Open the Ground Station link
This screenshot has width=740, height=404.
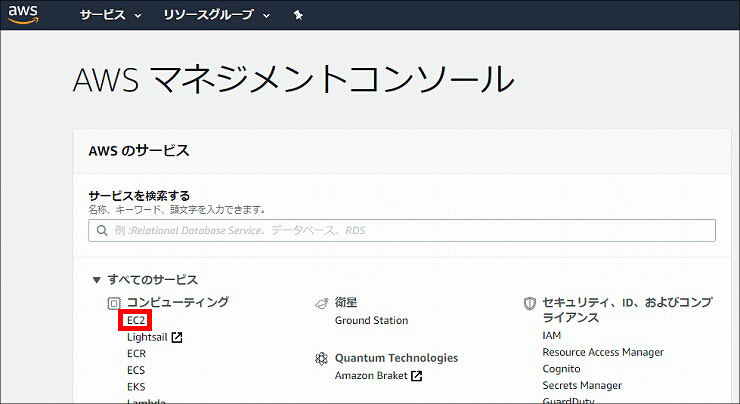point(371,320)
